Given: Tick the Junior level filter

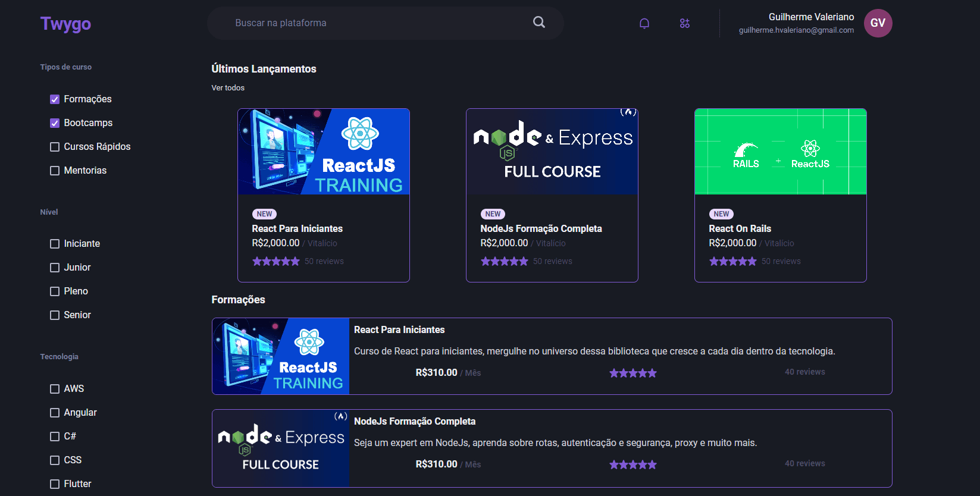Looking at the screenshot, I should (x=55, y=268).
